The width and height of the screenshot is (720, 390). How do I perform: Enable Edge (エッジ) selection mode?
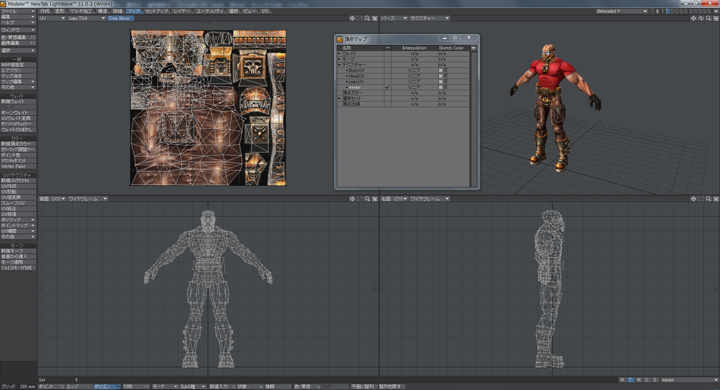(x=79, y=387)
